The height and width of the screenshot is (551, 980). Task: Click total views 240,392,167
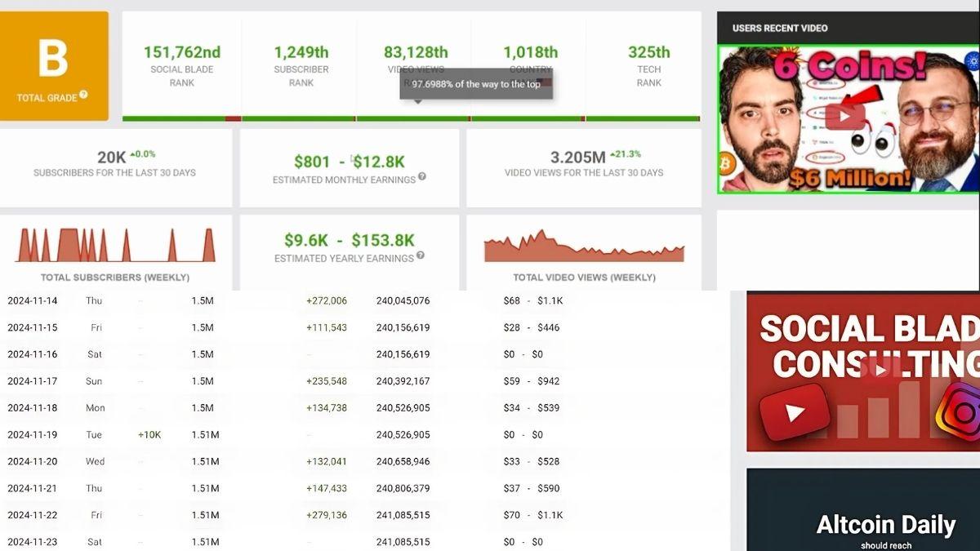coord(403,381)
